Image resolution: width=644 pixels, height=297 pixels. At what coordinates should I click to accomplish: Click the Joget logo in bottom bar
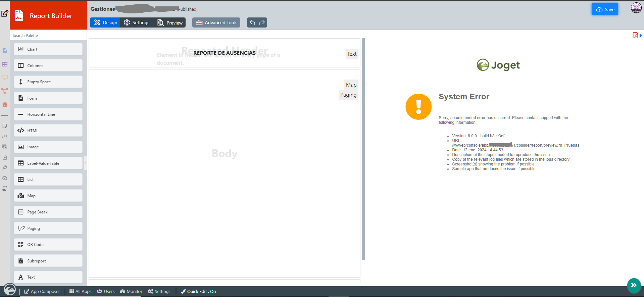(10, 289)
